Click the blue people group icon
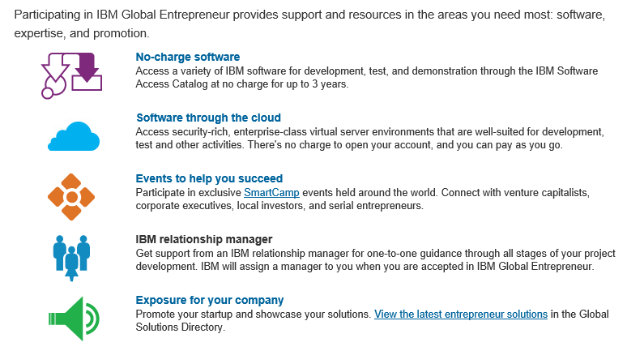Screen dimensions: 644x351 coord(71,258)
